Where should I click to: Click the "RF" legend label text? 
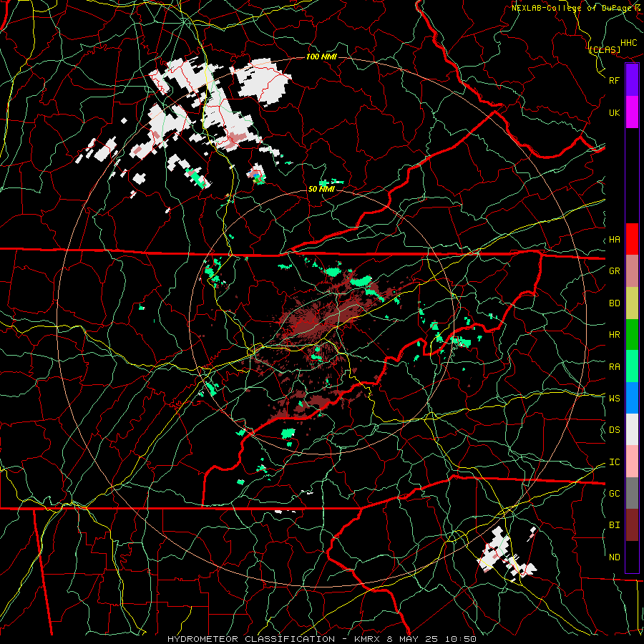pos(614,80)
